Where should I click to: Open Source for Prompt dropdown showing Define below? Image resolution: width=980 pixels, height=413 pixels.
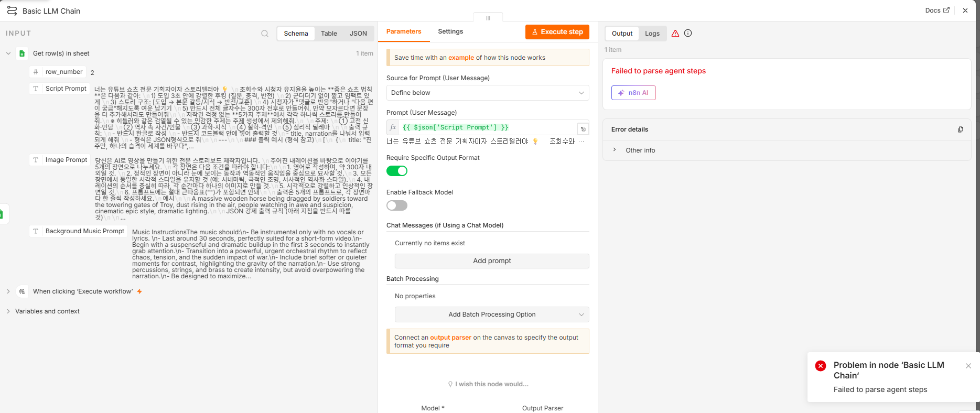click(x=488, y=93)
